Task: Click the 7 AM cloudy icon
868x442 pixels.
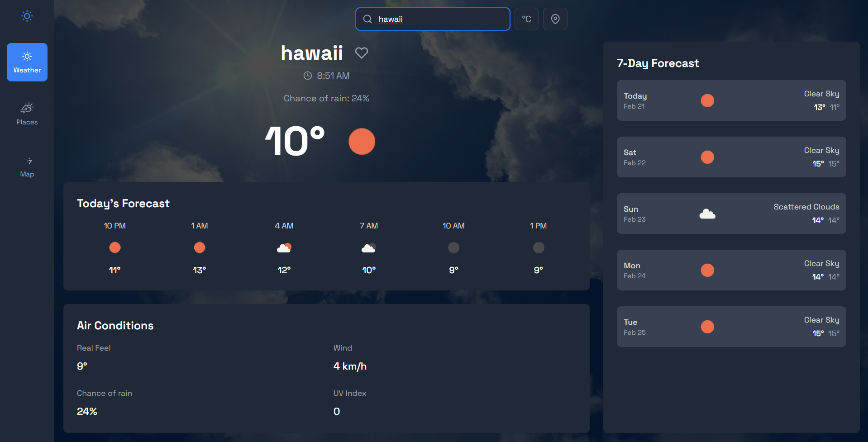Action: pyautogui.click(x=369, y=247)
